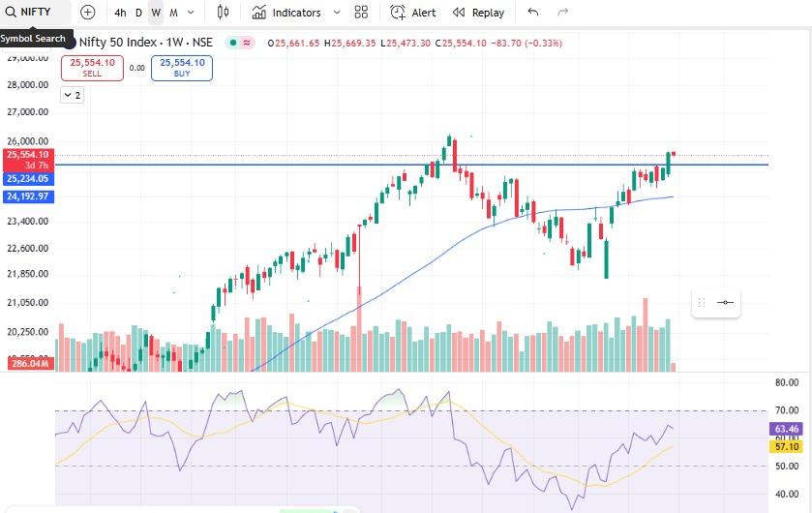The image size is (812, 513).
Task: Select the M monthly timeframe
Action: pyautogui.click(x=173, y=13)
